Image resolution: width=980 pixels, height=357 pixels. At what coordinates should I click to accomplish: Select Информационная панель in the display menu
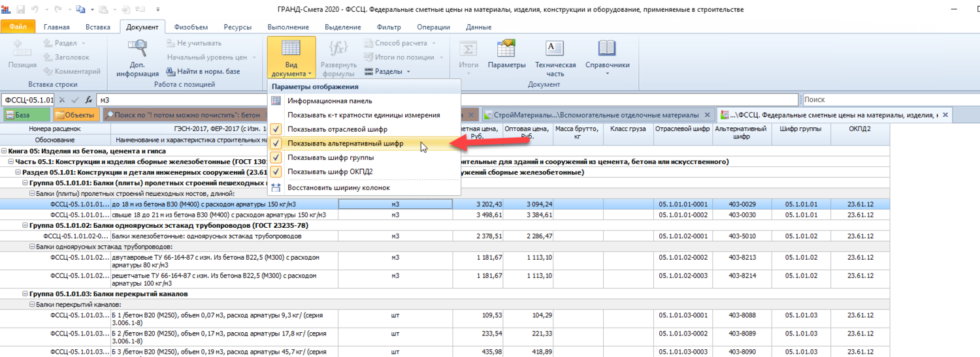(x=329, y=101)
